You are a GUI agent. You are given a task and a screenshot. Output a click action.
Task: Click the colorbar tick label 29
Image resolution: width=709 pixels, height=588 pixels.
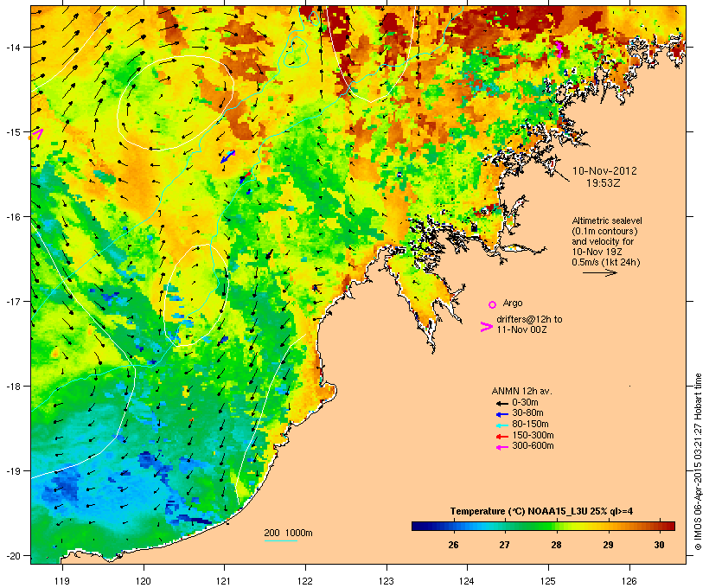click(x=608, y=545)
